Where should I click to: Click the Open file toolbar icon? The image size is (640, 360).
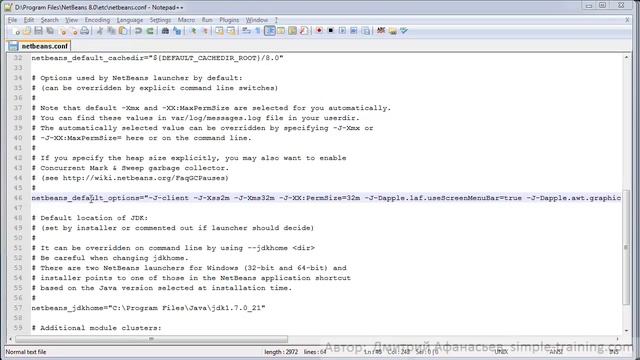27,31
